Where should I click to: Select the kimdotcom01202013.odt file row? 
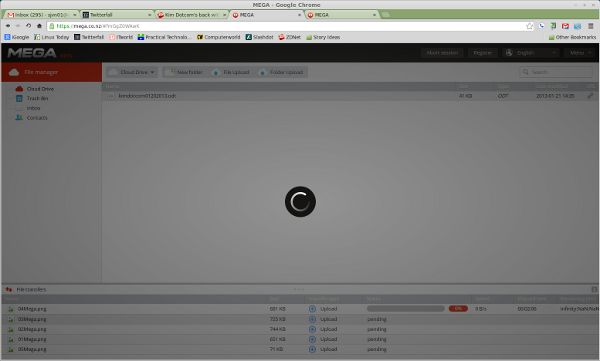350,96
